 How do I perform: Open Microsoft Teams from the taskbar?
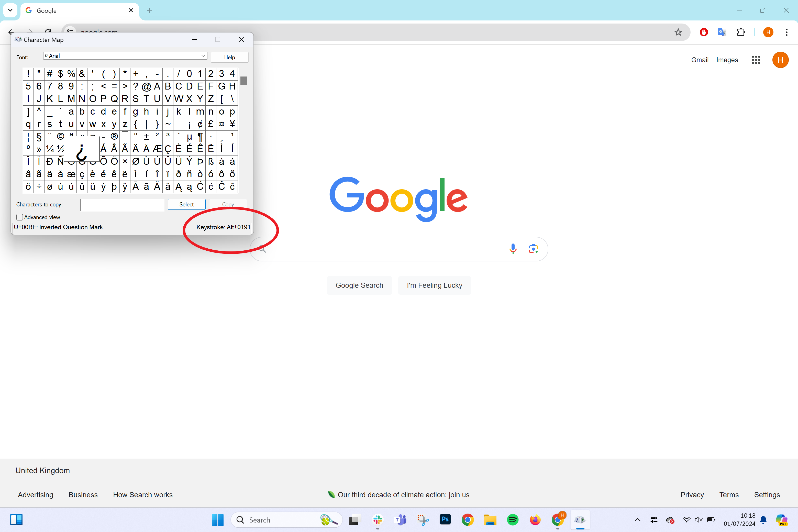click(x=400, y=520)
